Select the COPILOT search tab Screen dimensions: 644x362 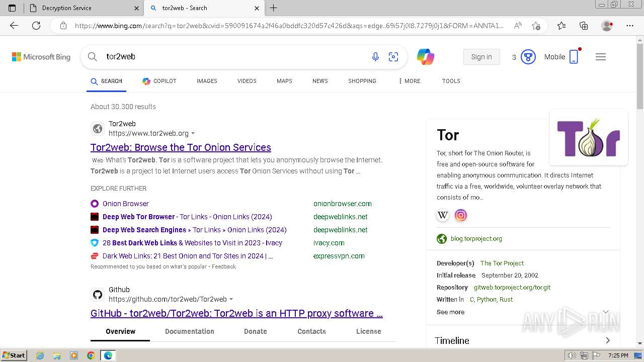(x=159, y=81)
